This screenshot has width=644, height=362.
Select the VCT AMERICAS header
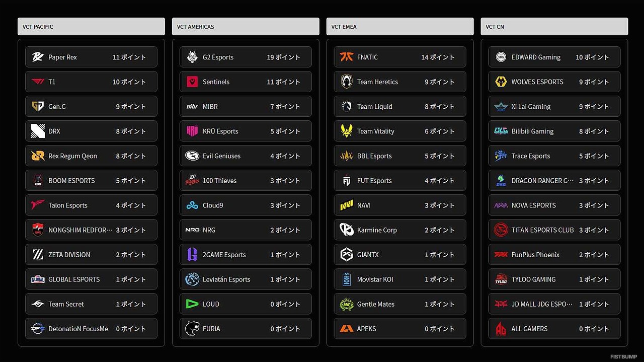click(x=246, y=27)
